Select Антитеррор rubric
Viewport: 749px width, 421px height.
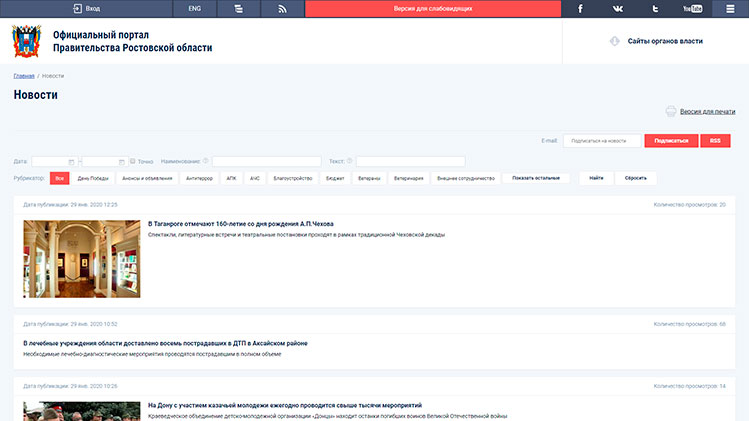[199, 178]
